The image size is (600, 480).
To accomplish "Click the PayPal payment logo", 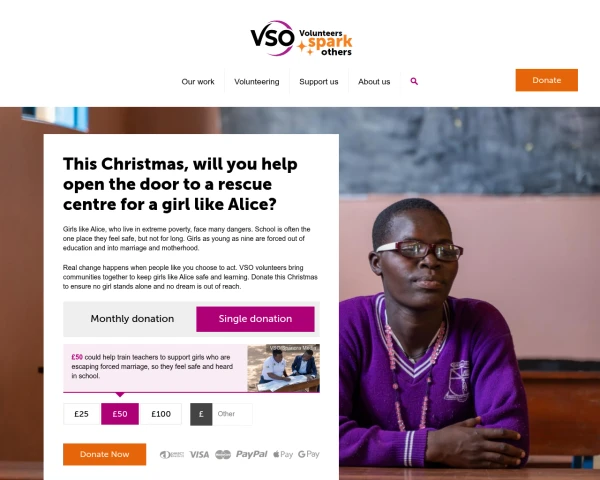I will tap(251, 454).
